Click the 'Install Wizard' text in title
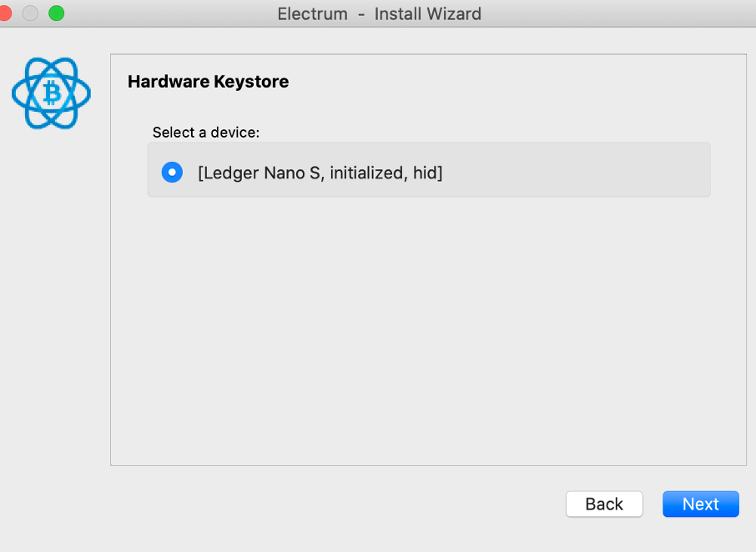 click(x=428, y=14)
